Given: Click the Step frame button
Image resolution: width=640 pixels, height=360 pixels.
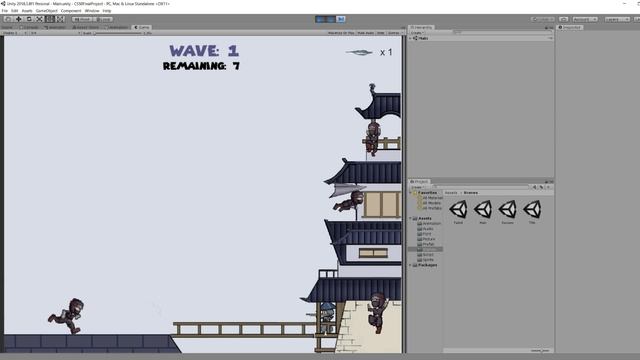Looking at the screenshot, I should (x=341, y=19).
